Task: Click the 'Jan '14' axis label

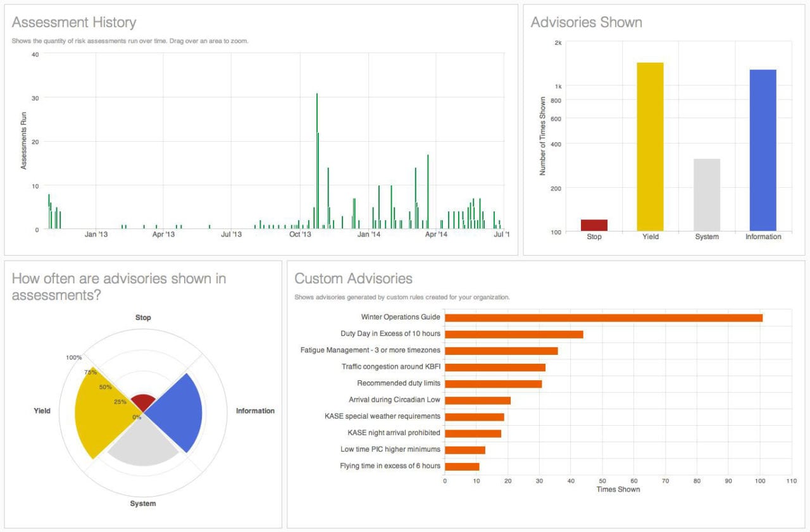Action: [x=368, y=235]
